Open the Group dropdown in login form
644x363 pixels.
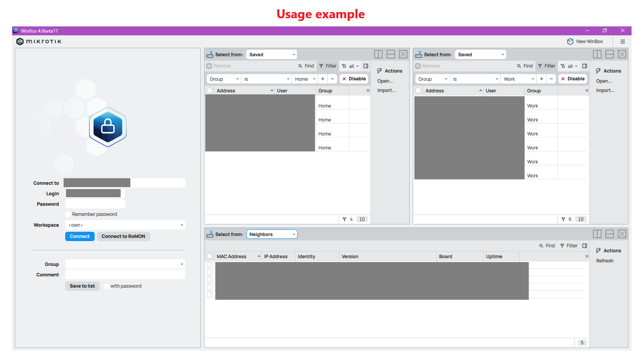(125, 264)
